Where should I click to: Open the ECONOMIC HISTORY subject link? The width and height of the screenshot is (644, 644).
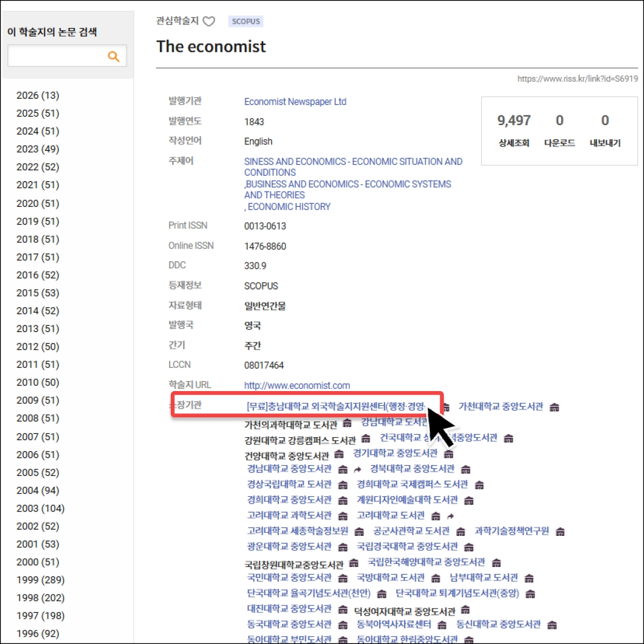click(x=289, y=206)
